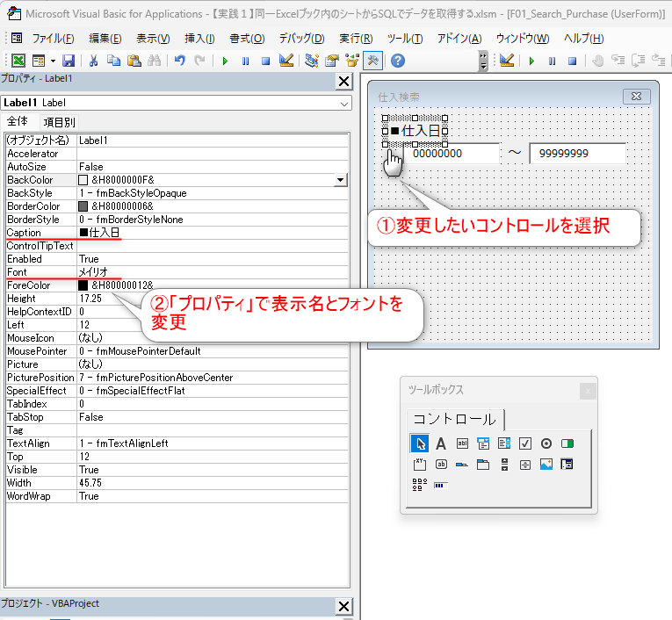Select the ListBox control in the Toolbox

tap(504, 443)
